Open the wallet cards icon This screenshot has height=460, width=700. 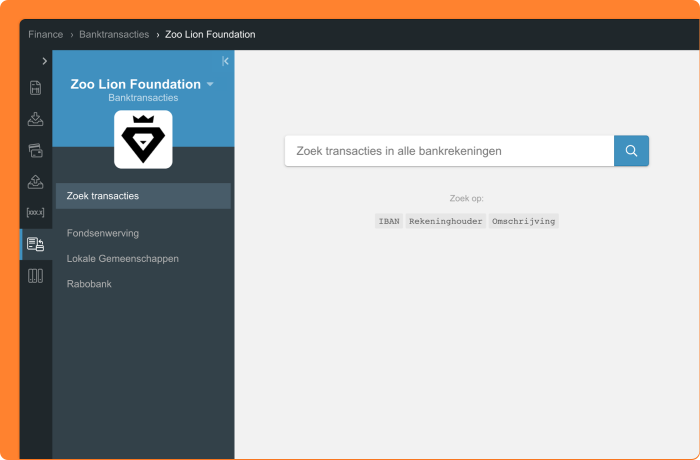pyautogui.click(x=35, y=151)
